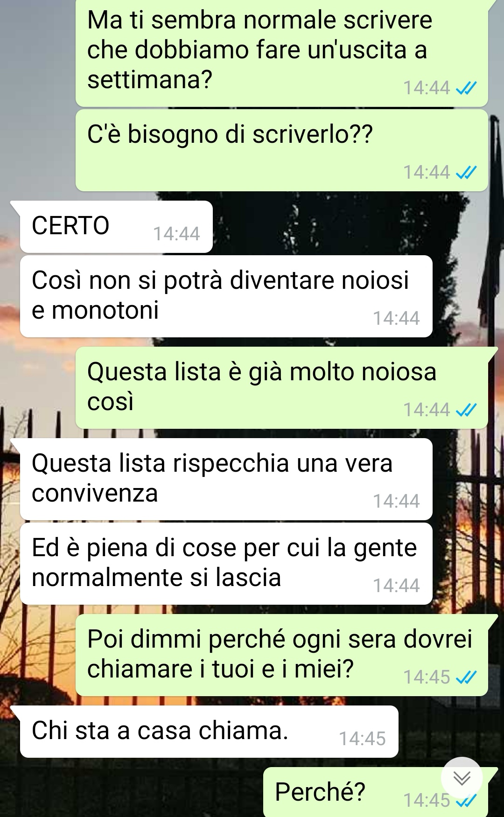Tap the 14:44 timestamp on 'normalmente si lascia'

(396, 586)
